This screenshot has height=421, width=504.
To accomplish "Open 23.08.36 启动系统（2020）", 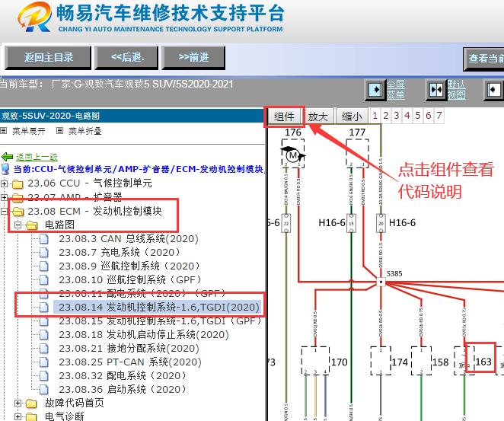I will tap(123, 389).
